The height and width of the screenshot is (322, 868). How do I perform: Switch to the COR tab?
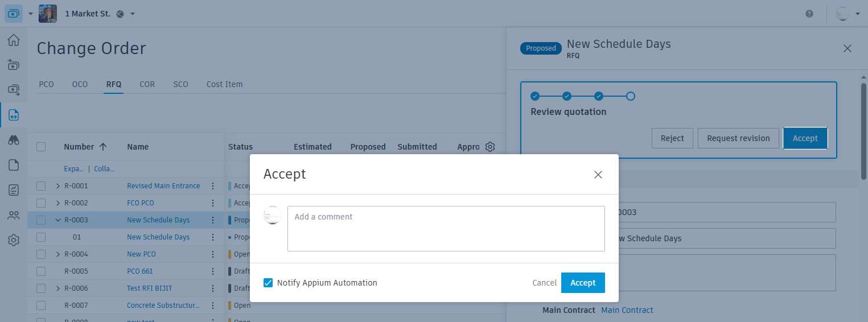click(147, 84)
